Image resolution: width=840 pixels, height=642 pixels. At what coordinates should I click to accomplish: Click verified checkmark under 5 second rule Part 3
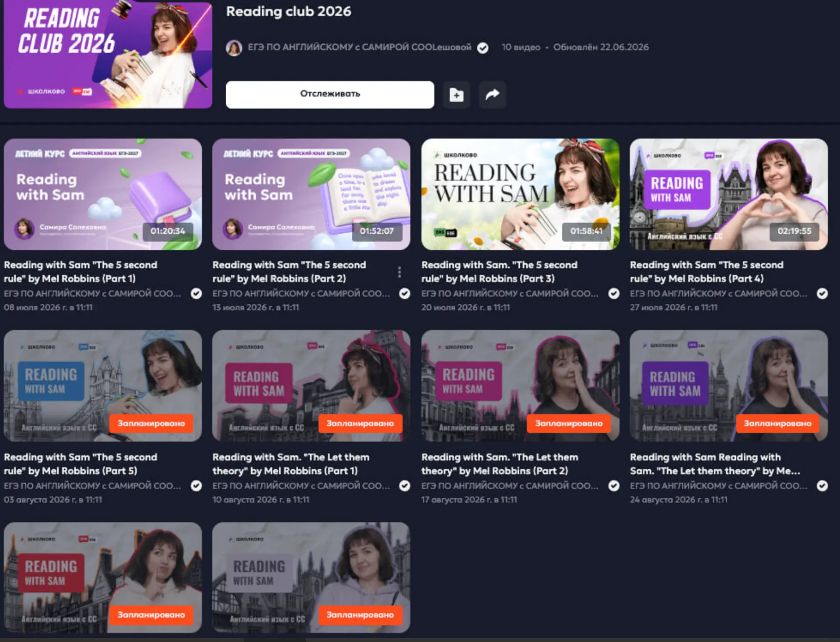point(614,293)
